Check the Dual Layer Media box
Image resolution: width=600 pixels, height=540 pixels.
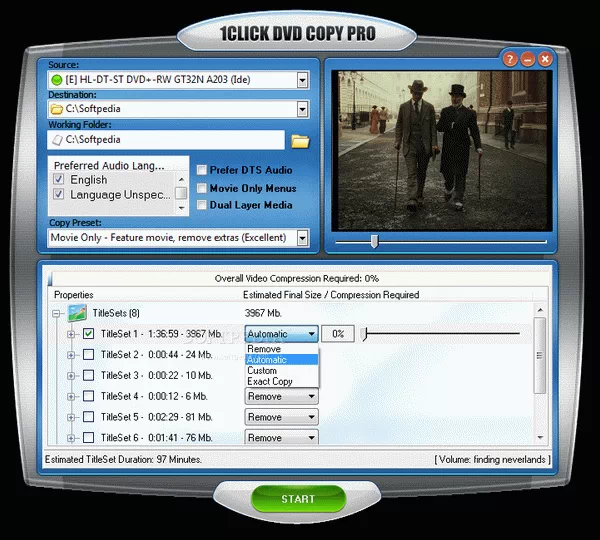click(x=201, y=205)
